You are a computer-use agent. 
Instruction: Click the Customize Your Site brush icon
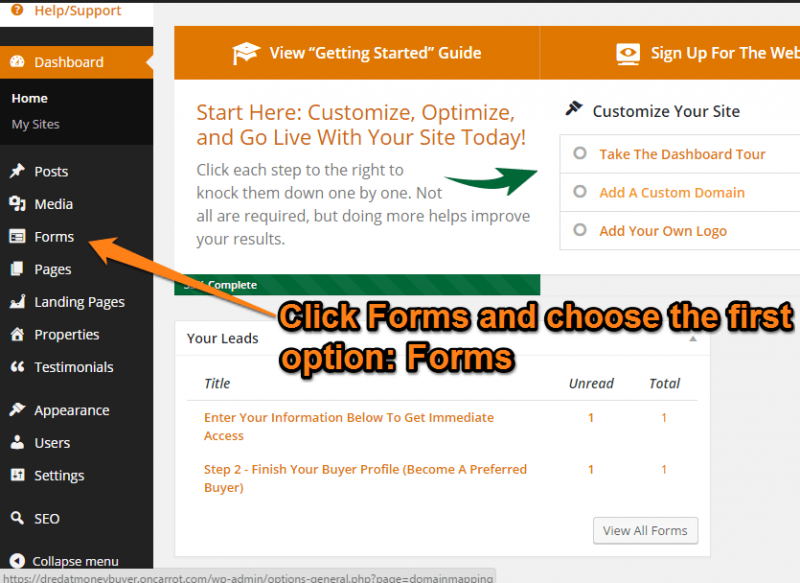click(574, 108)
